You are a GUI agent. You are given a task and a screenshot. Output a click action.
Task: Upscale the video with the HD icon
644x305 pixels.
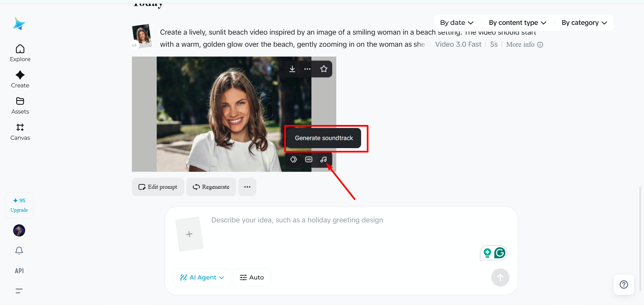(x=309, y=159)
